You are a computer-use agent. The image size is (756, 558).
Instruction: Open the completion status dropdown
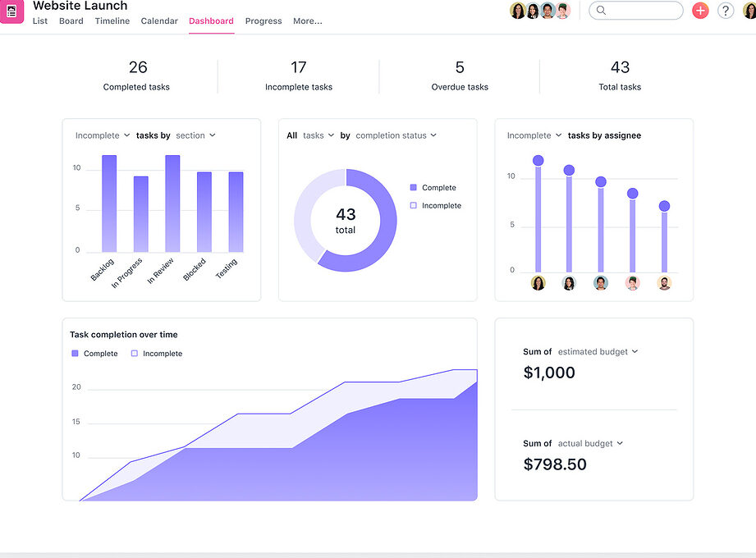point(396,135)
